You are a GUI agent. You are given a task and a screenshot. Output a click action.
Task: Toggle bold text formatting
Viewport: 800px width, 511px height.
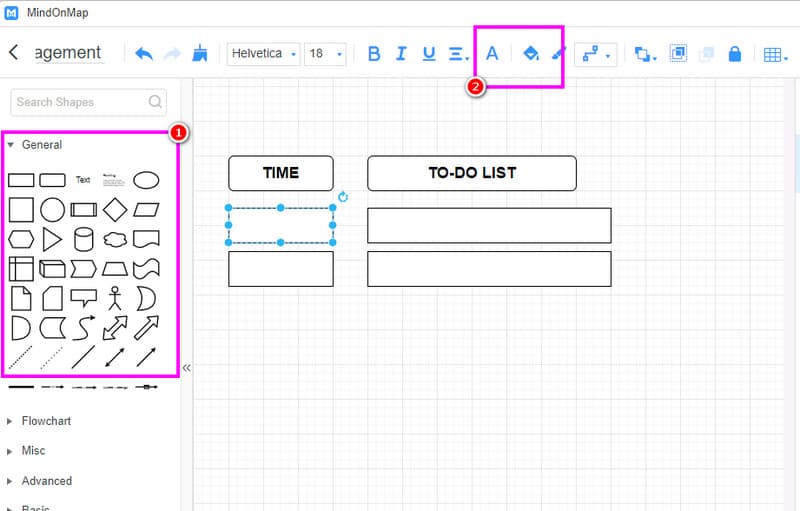point(374,54)
